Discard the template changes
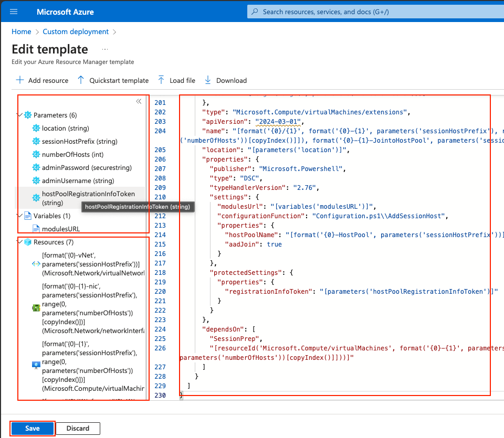Viewport: 504px width, 438px height. pyautogui.click(x=78, y=429)
